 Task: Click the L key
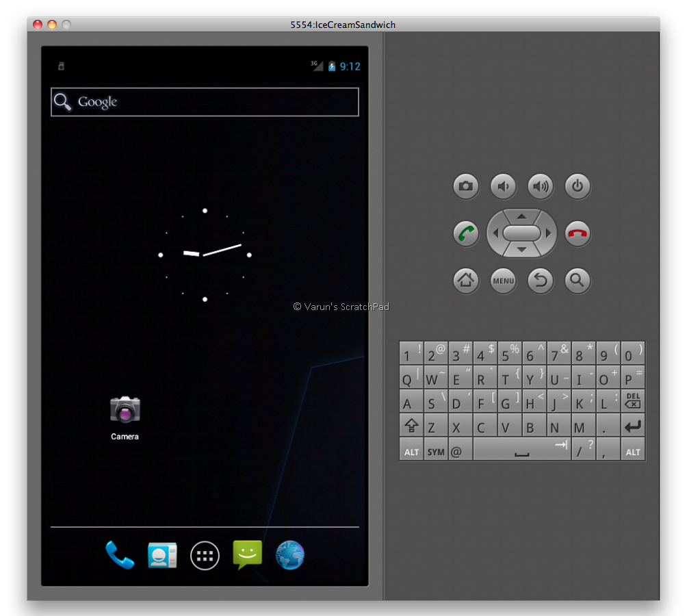point(608,401)
